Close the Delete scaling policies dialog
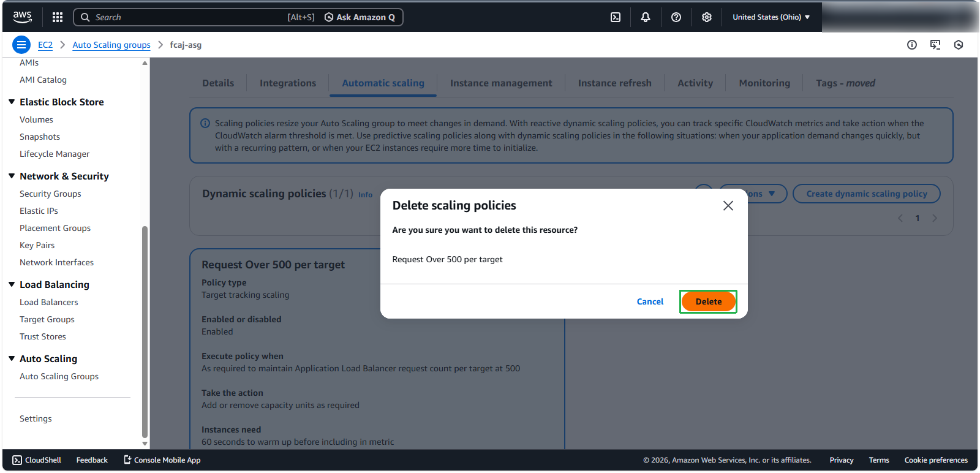This screenshot has width=980, height=473. [728, 206]
